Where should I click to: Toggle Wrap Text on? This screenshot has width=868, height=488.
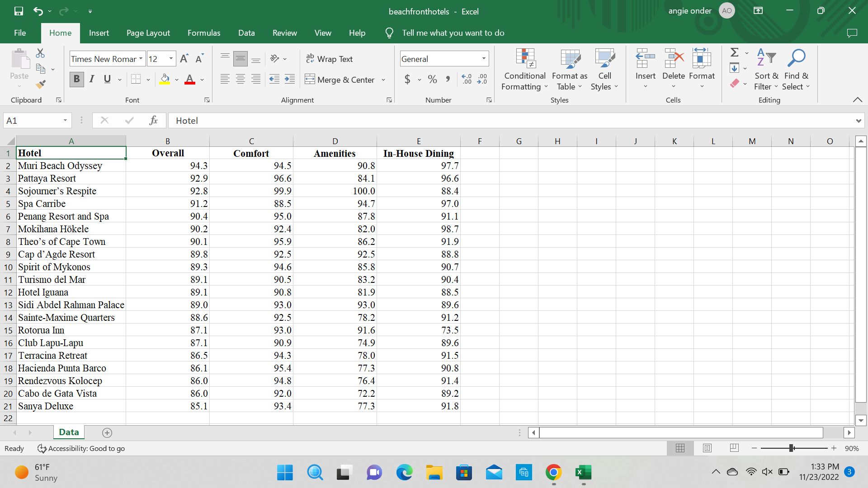click(330, 59)
